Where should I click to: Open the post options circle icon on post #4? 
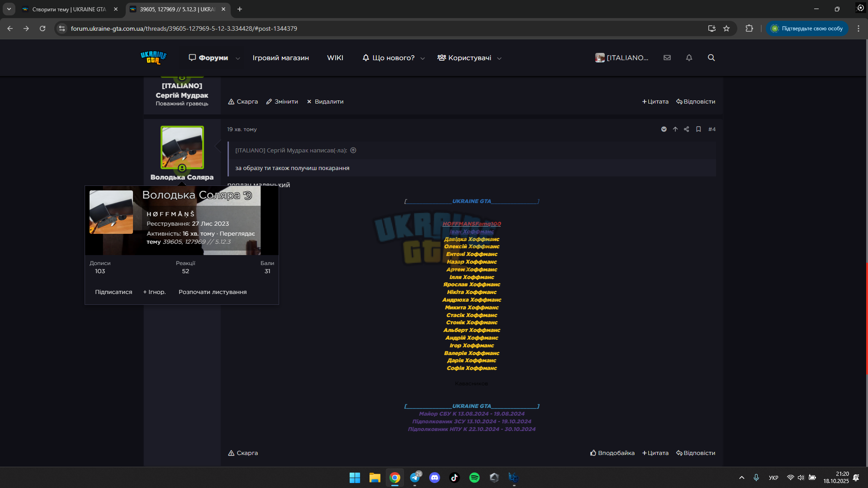click(x=664, y=129)
